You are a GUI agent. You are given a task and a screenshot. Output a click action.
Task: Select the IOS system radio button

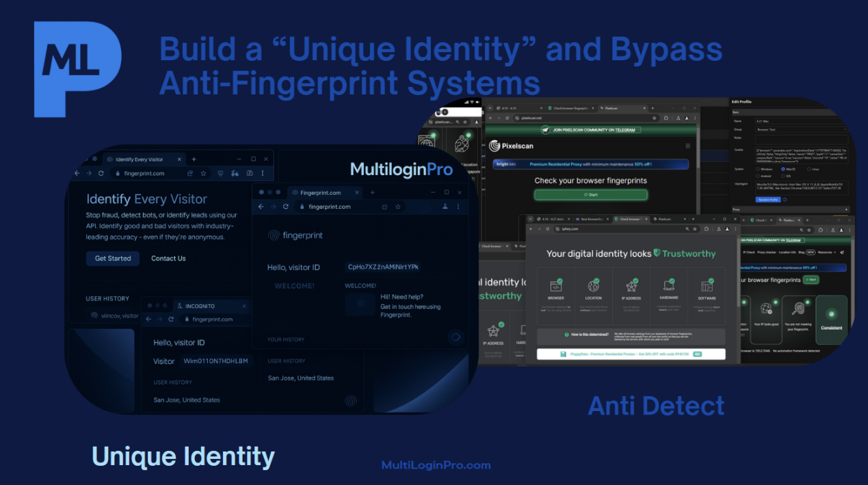(x=783, y=176)
